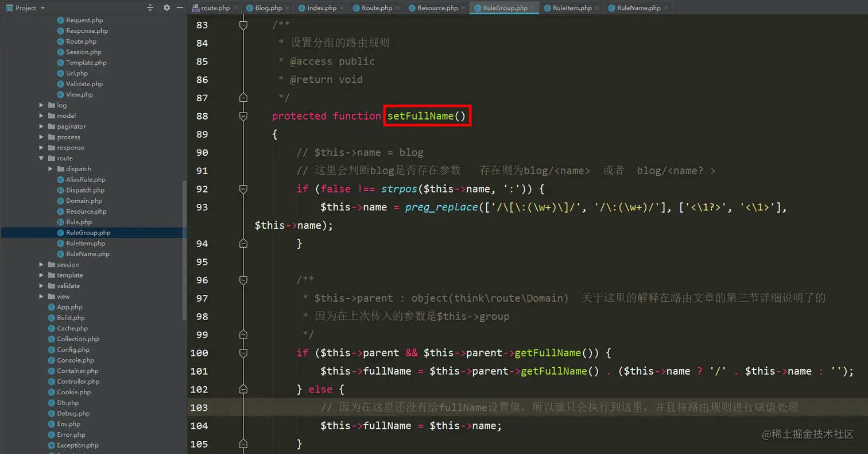
Task: Fold the else block at line 102
Action: pyautogui.click(x=243, y=389)
